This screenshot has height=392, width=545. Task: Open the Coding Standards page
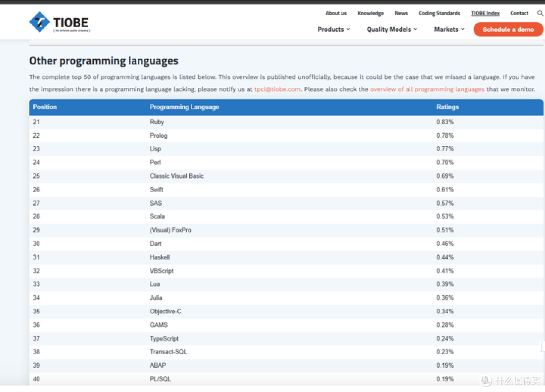[440, 13]
